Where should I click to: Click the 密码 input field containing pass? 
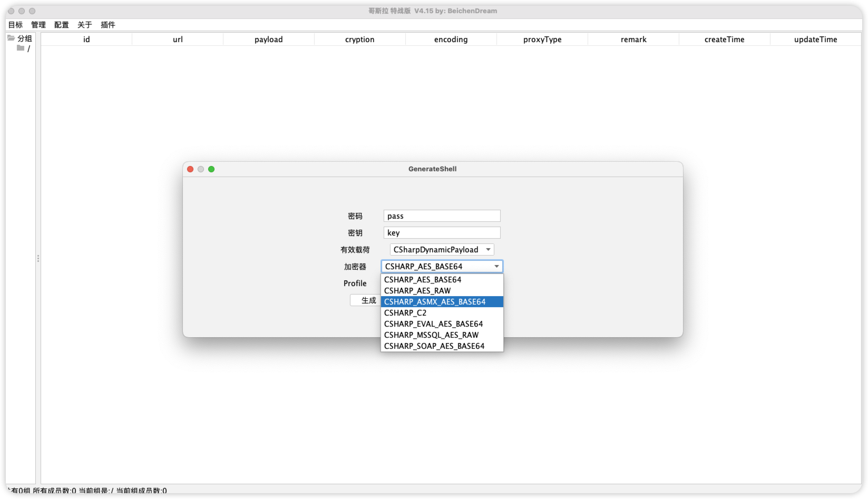442,216
